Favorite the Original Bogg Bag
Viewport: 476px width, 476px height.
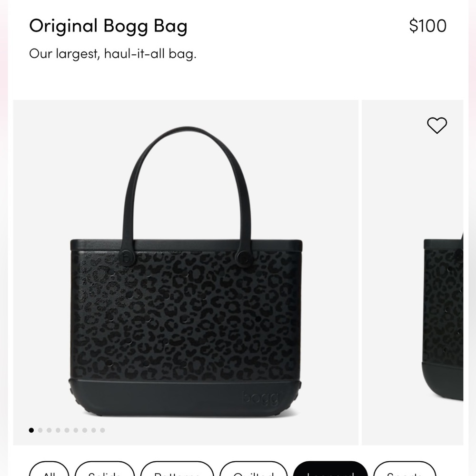click(436, 125)
